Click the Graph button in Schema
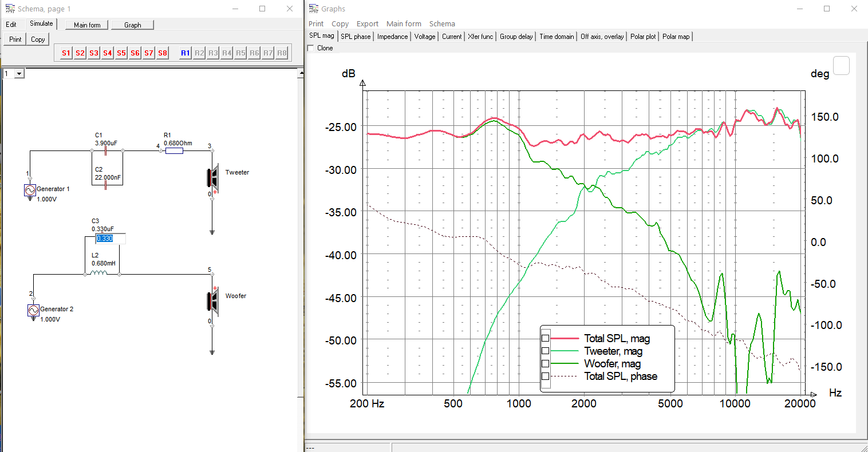The width and height of the screenshot is (868, 452). point(133,25)
